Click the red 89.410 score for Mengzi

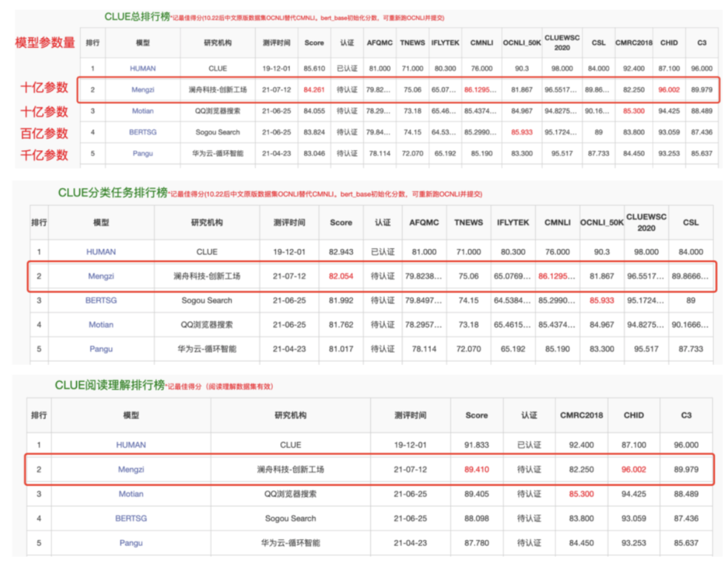pos(476,469)
